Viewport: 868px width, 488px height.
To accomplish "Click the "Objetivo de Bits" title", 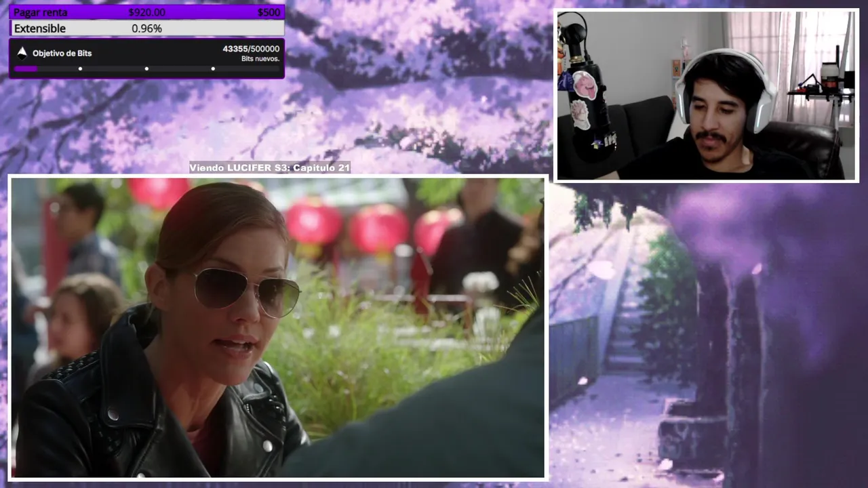I will [62, 53].
